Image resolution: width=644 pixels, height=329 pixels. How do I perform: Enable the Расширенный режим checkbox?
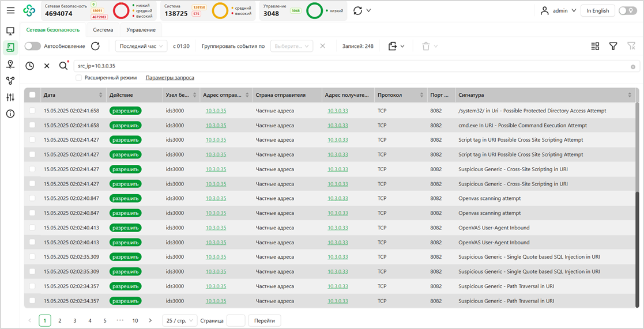(x=79, y=78)
